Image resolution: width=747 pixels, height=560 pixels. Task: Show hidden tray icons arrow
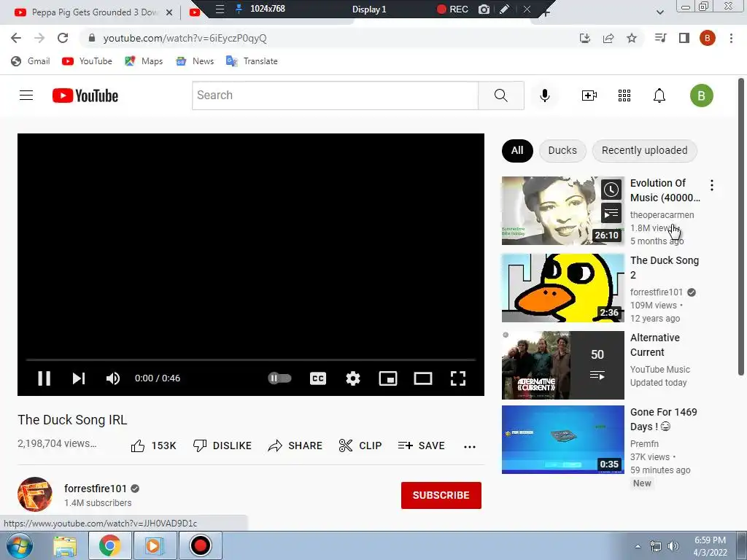click(x=638, y=546)
